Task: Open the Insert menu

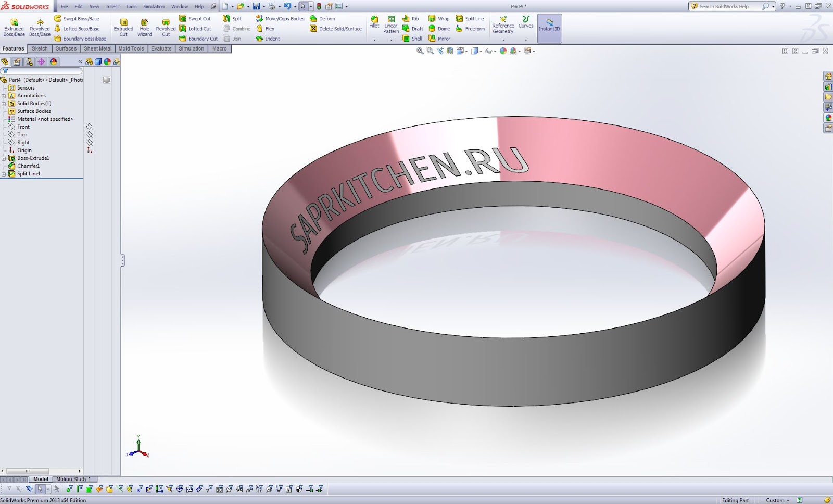Action: [112, 7]
